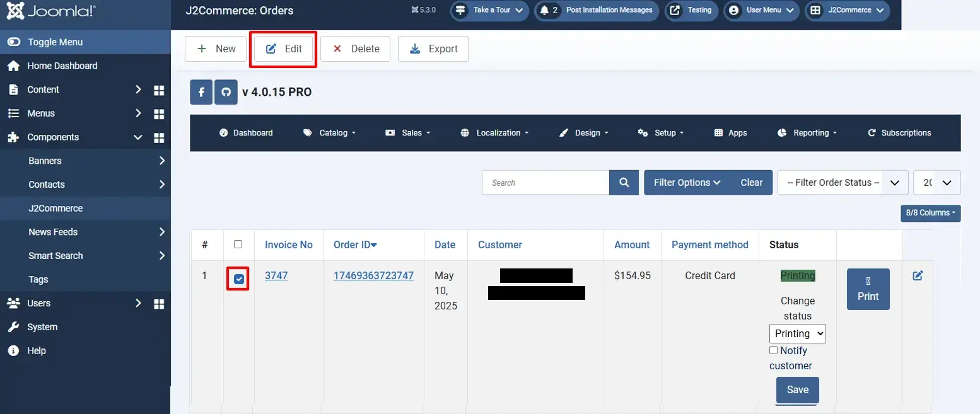980x414 pixels.
Task: Open the Sales menu
Action: 408,133
